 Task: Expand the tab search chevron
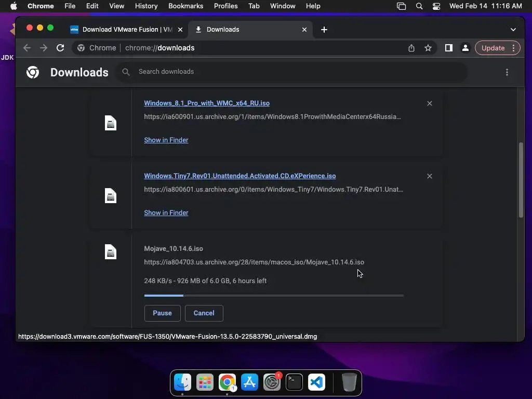(513, 30)
